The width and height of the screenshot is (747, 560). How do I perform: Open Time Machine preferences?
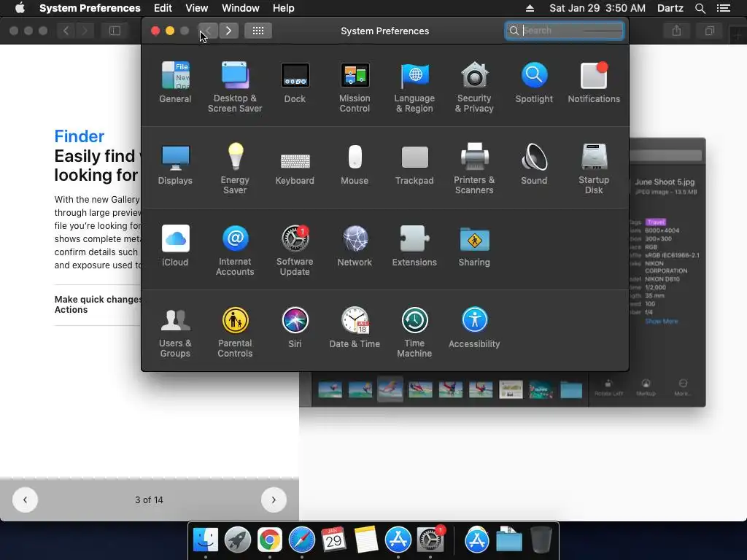pos(414,332)
